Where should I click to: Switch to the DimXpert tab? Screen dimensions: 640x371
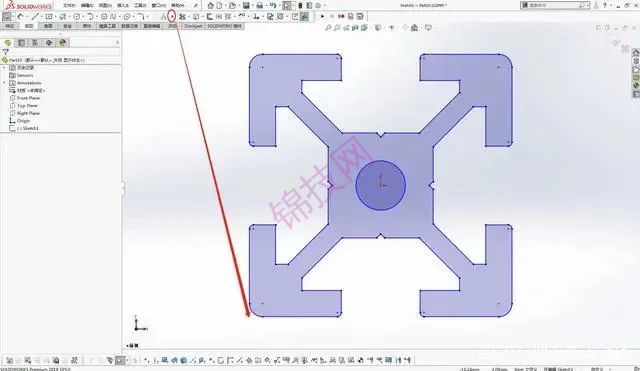click(193, 26)
